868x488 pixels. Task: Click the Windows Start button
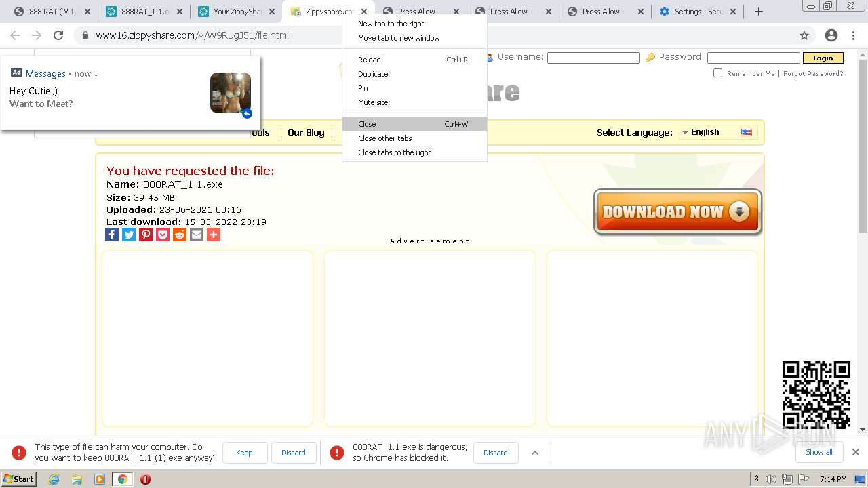(19, 479)
